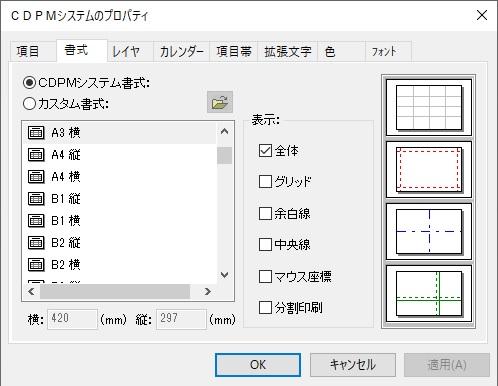Click the format list scroll up arrow
498x386 pixels.
[225, 131]
